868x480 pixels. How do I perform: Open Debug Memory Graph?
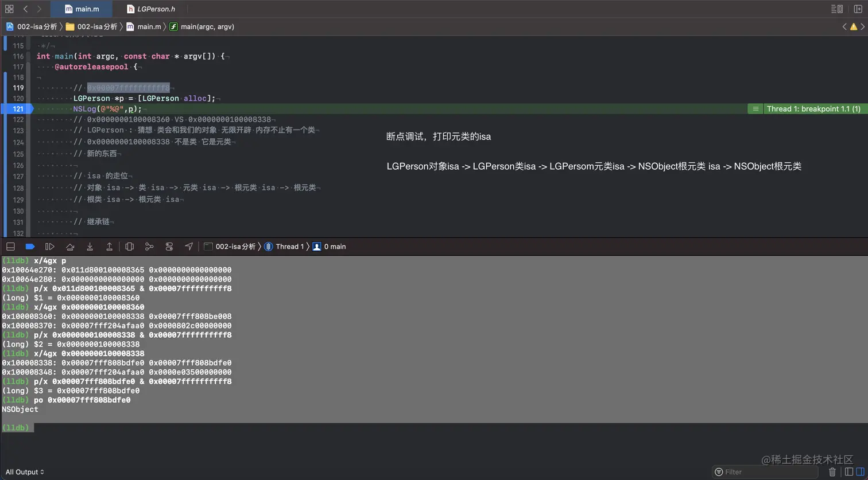click(149, 247)
